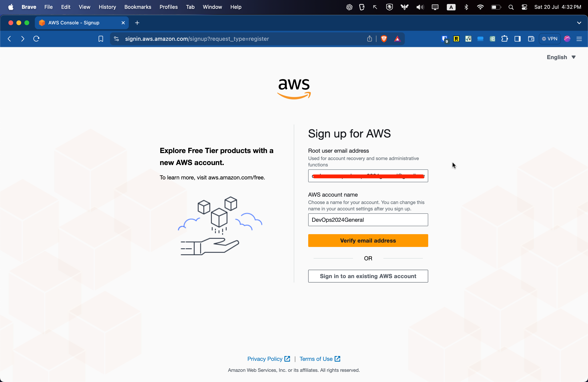Screen dimensions: 588x382
Task: Open the English language dropdown
Action: [561, 57]
